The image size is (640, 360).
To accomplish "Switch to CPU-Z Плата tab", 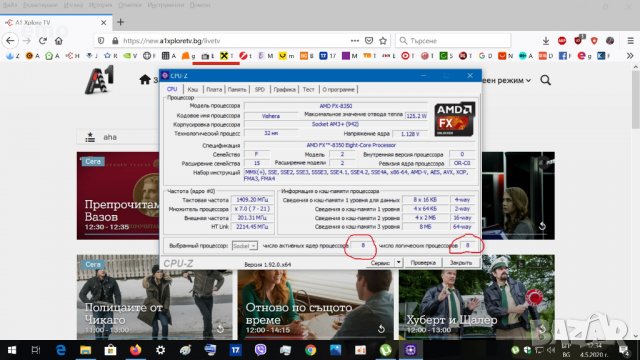I will coord(214,89).
